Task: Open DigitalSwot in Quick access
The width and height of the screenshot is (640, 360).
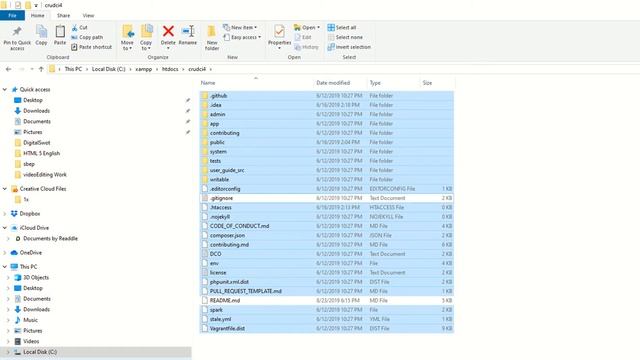Action: pos(36,143)
